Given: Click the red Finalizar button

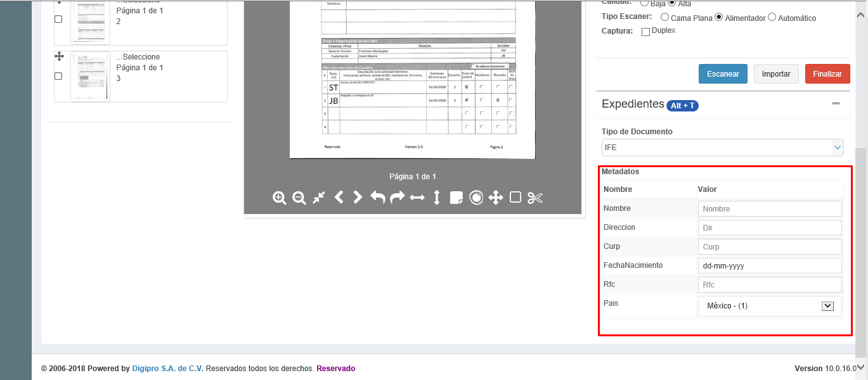Looking at the screenshot, I should point(827,74).
